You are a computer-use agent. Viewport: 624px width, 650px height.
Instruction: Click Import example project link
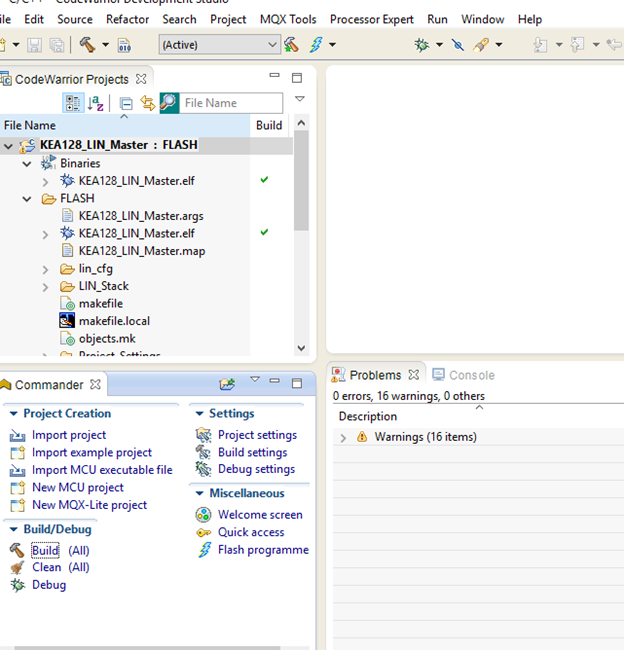[x=92, y=452]
